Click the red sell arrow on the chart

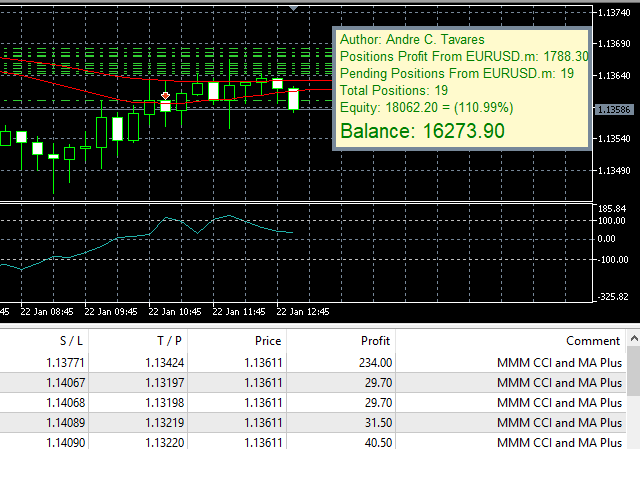click(165, 96)
